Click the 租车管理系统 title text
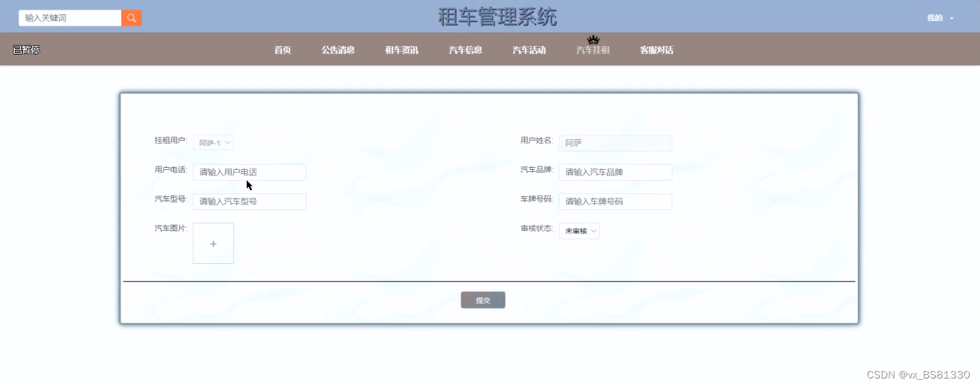980x386 pixels. pos(497,17)
